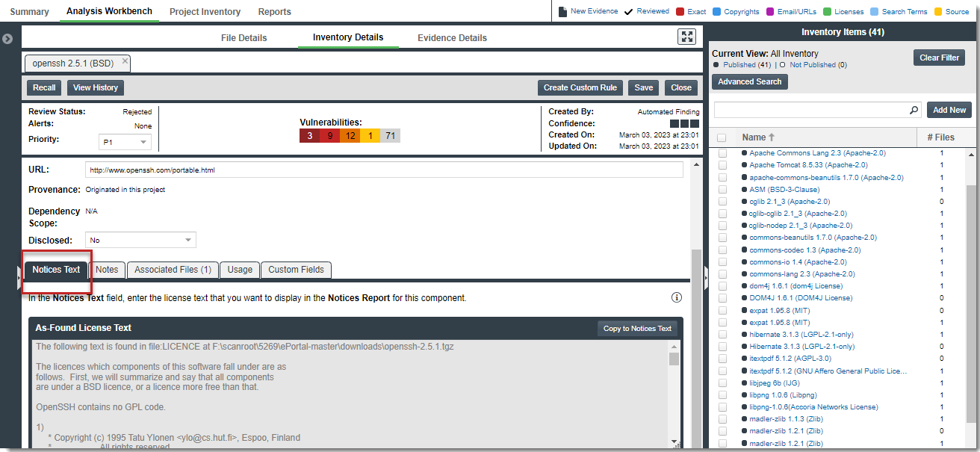The image size is (980, 452).
Task: Select the Associated Files (1) tab
Action: [x=173, y=270]
